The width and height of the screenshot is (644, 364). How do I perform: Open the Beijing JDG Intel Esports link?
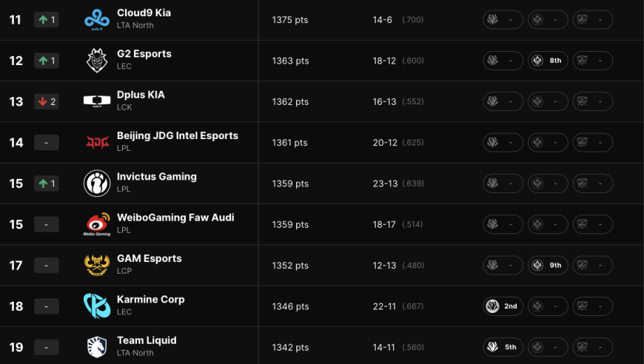178,136
